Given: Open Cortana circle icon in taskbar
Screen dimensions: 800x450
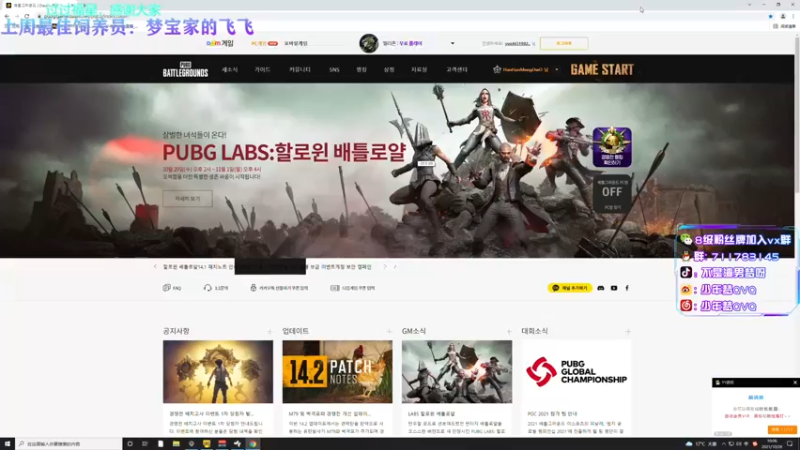Looking at the screenshot, I should click(x=130, y=444).
